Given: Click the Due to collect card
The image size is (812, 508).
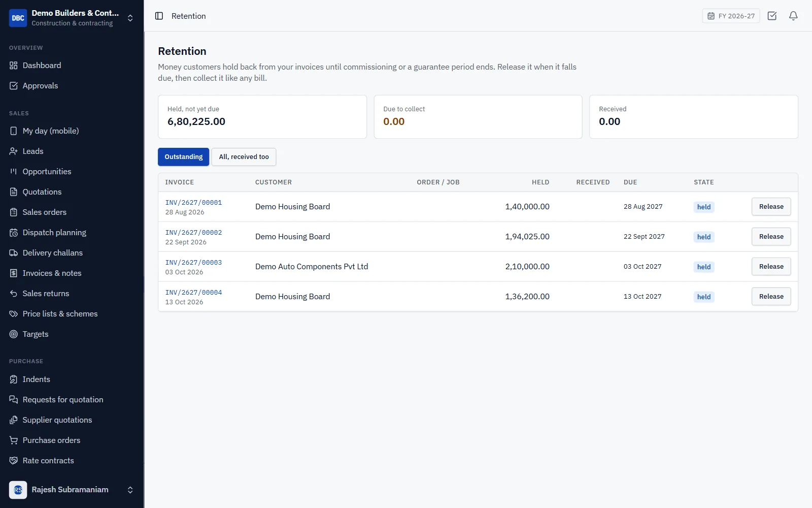Looking at the screenshot, I should (x=478, y=117).
